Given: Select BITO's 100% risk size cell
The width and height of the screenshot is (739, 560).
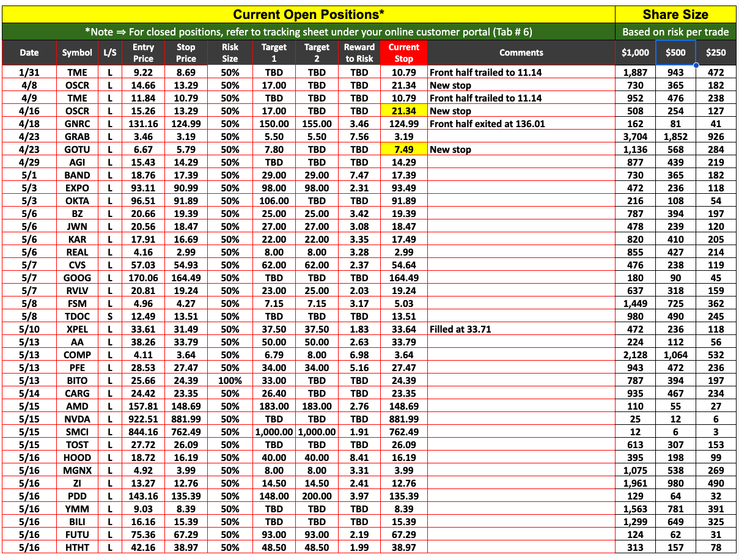Looking at the screenshot, I should pos(230,381).
